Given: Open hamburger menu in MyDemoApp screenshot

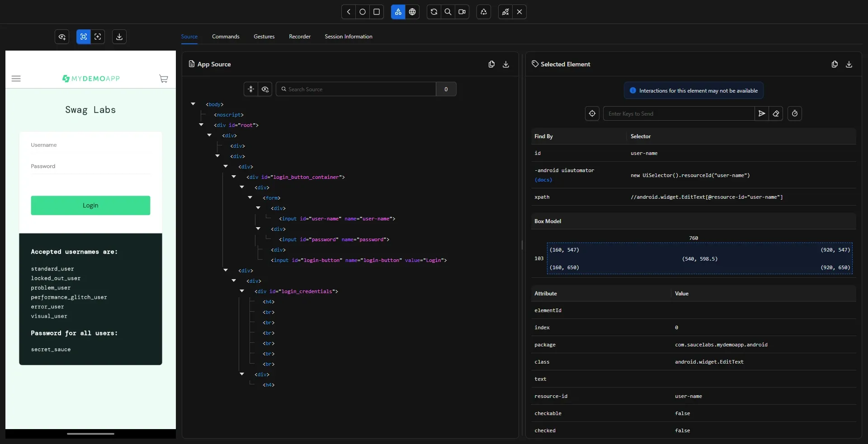Looking at the screenshot, I should pyautogui.click(x=16, y=79).
